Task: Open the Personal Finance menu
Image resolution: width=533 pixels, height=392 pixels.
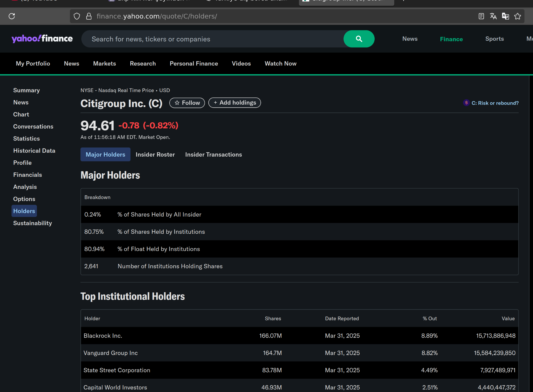Action: click(x=194, y=63)
